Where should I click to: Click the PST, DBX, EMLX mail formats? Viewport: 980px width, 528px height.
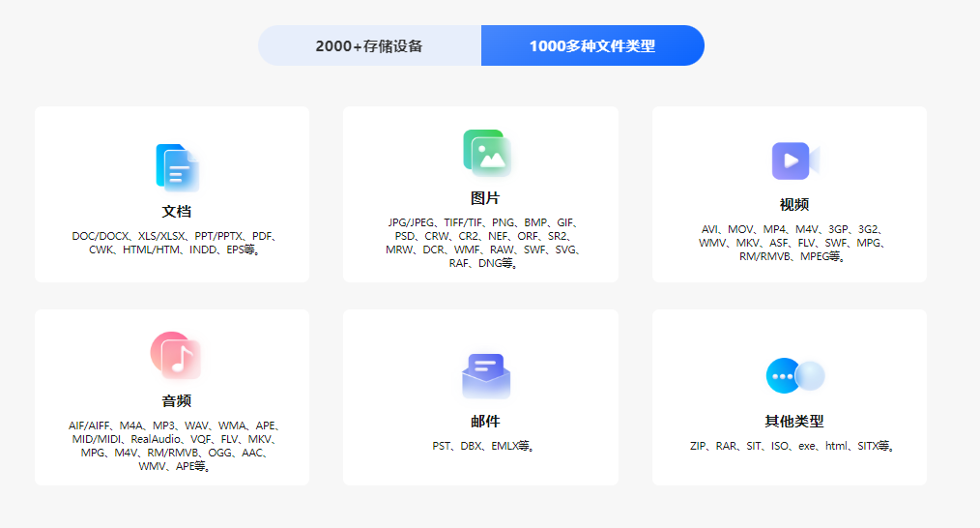(483, 446)
